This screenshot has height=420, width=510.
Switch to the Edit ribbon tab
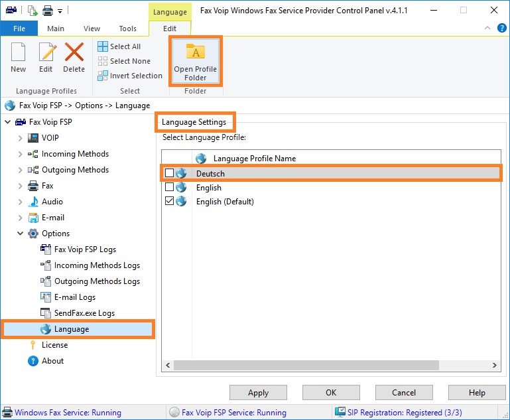170,29
